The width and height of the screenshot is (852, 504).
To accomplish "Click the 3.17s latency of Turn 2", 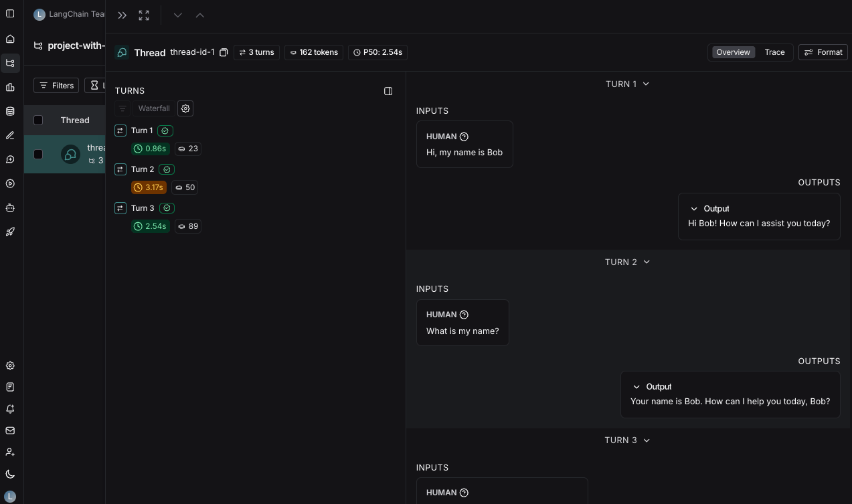I will [x=149, y=187].
